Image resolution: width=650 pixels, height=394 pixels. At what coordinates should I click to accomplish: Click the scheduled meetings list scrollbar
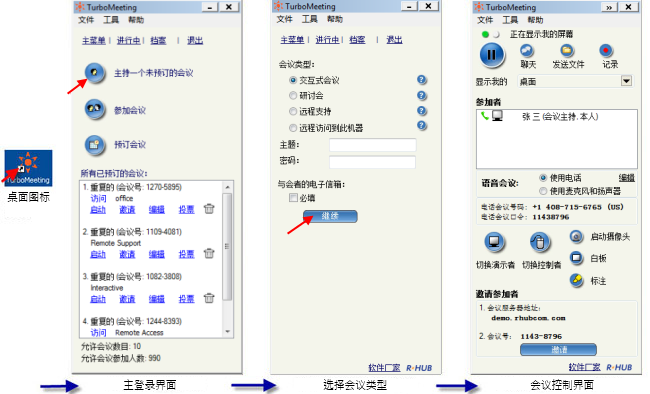click(x=227, y=246)
